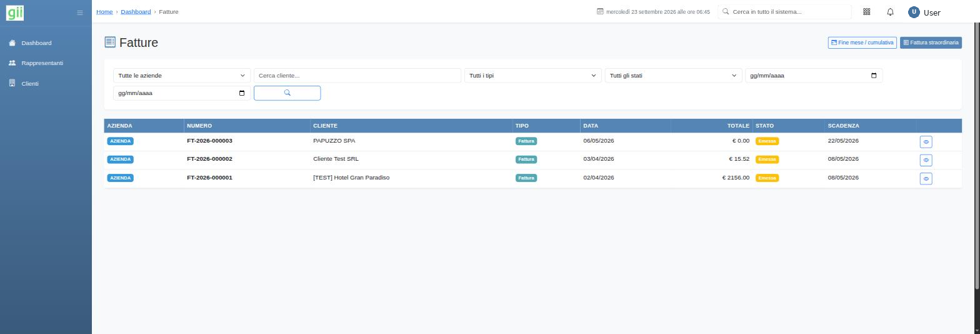Open the Tutte le aziende dropdown

coord(182,76)
